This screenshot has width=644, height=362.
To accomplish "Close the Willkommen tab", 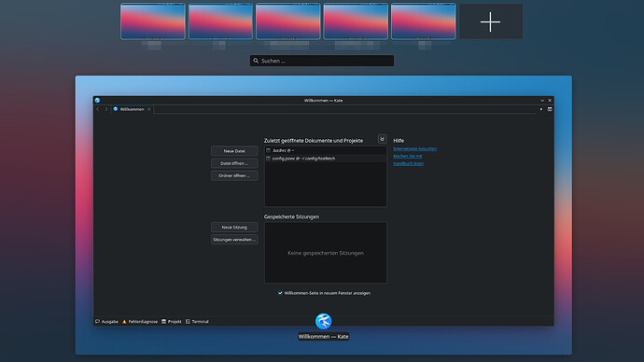I will tap(148, 109).
